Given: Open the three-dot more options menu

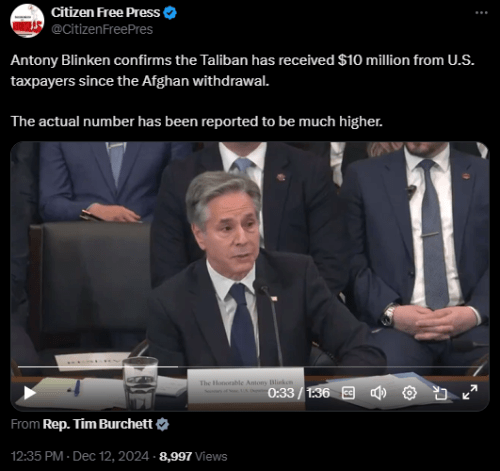Looking at the screenshot, I should pyautogui.click(x=481, y=13).
